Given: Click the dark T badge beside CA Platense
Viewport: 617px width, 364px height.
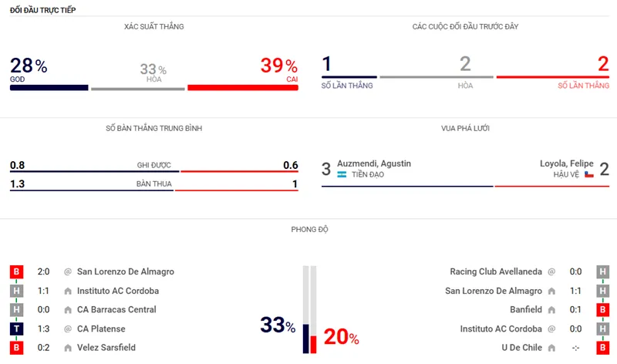Looking at the screenshot, I should 16,329.
